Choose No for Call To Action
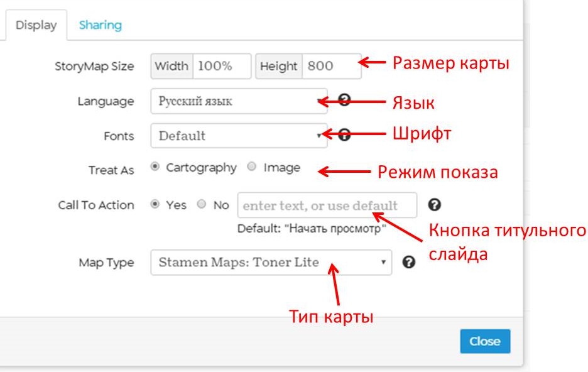 202,204
